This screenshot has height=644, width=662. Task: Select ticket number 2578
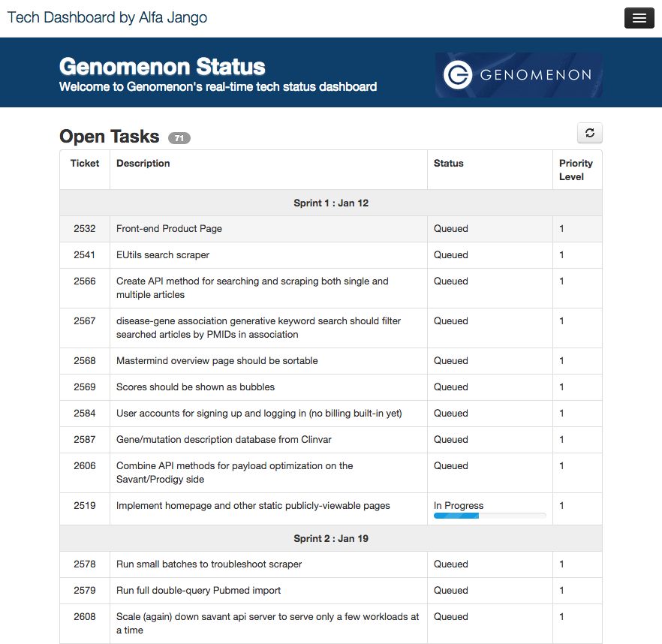tap(84, 564)
